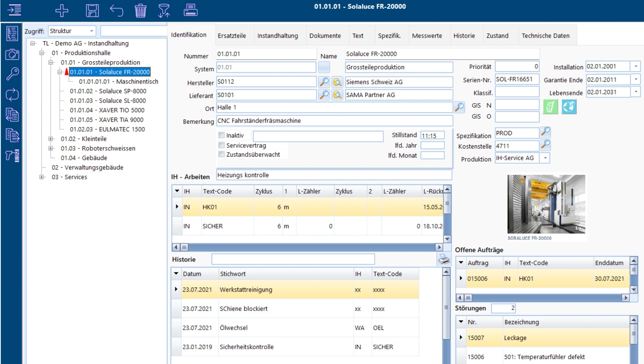Click the plus icon to add record

tap(62, 10)
